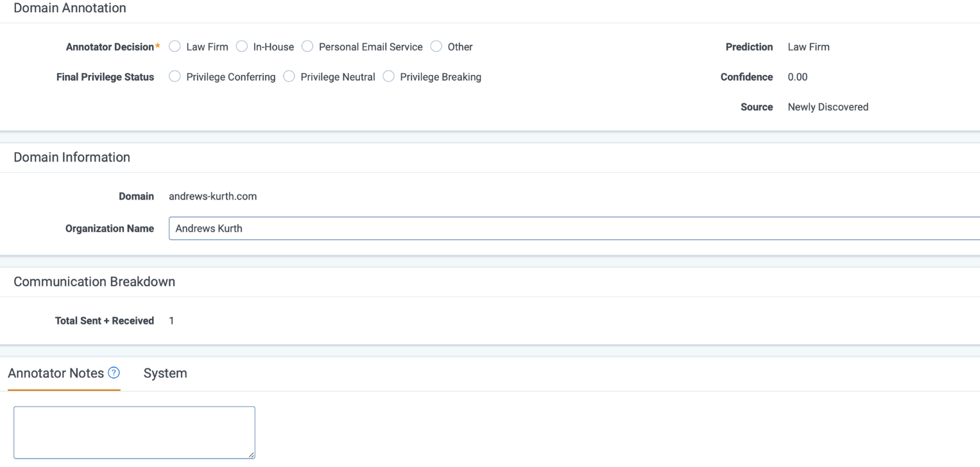This screenshot has width=980, height=467.
Task: Click the Prediction value Law Firm
Action: pos(809,47)
